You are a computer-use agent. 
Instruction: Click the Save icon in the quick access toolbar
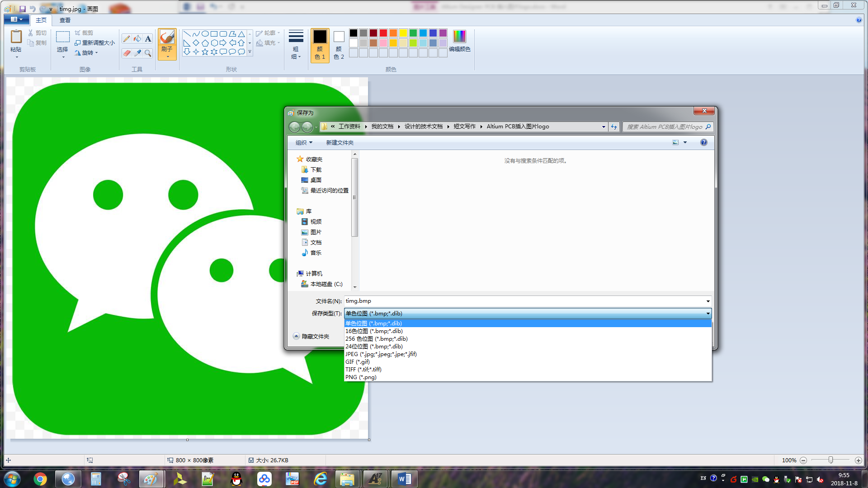click(x=22, y=9)
